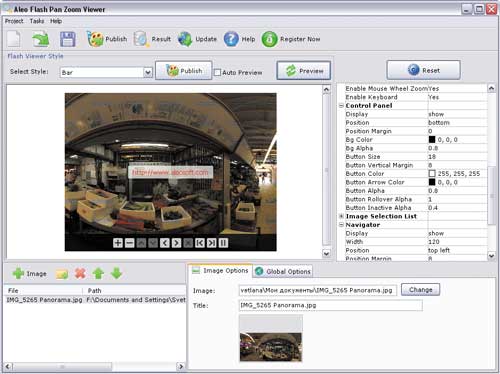500x374 pixels.
Task: Click preview pane scroll down arrow
Action: pos(326,254)
